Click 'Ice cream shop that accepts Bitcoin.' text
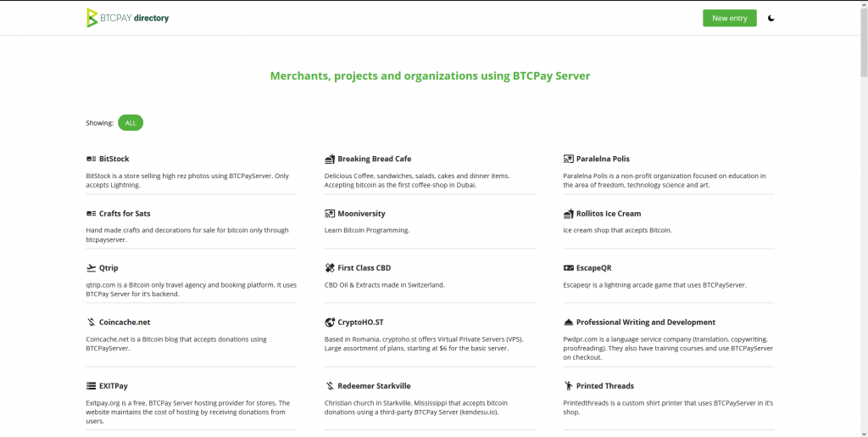The height and width of the screenshot is (437, 868). (617, 231)
